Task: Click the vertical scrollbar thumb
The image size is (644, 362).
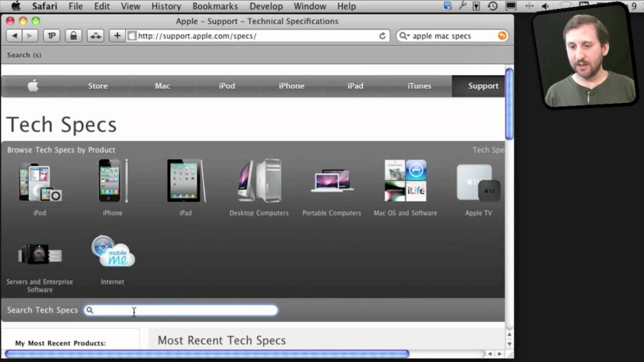Action: coord(509,104)
